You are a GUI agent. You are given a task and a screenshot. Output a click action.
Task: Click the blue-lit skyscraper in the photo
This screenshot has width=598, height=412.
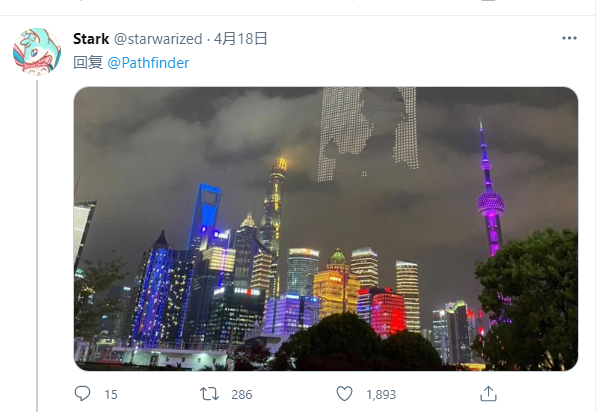click(x=203, y=217)
